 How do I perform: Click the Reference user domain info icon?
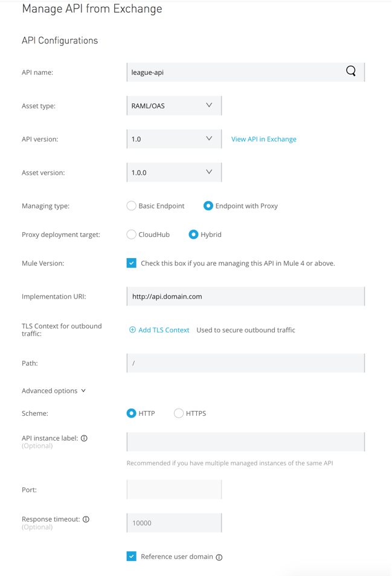[220, 556]
